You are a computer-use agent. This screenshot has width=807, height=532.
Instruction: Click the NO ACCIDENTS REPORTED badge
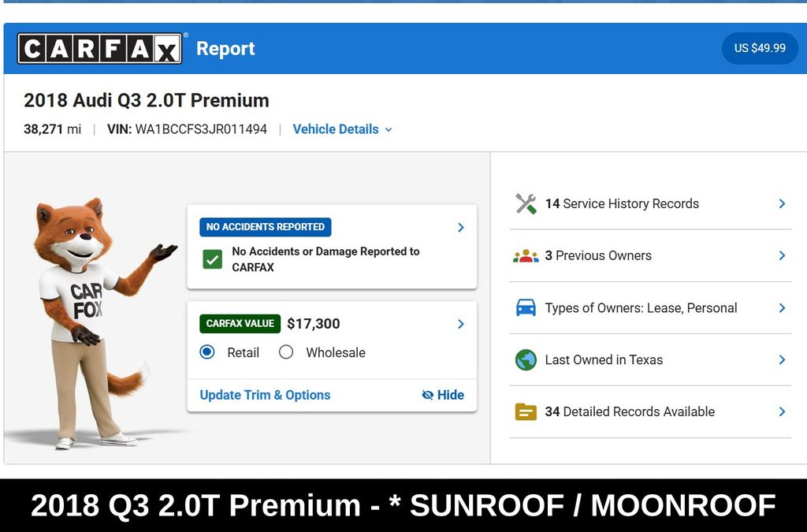click(266, 227)
